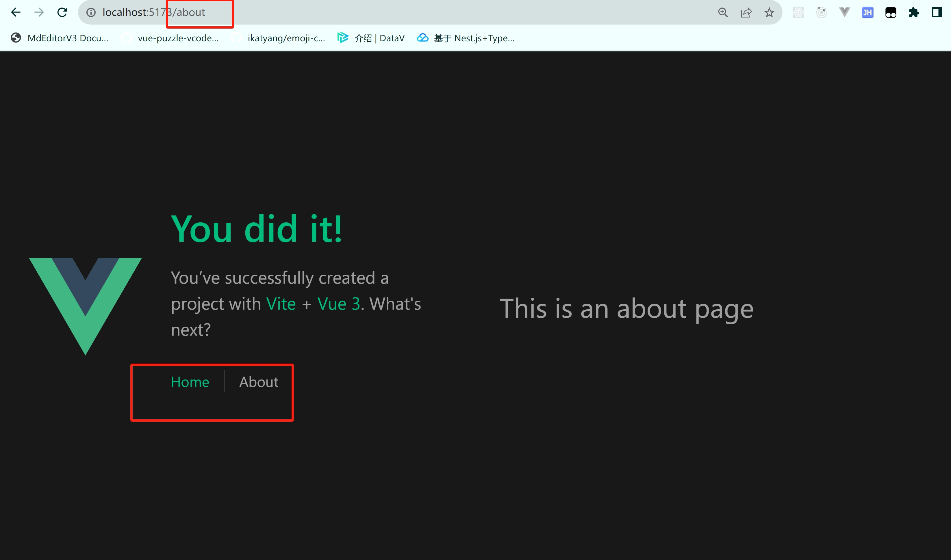Open the 介绍 | DataV bookmark
The height and width of the screenshot is (560, 951).
(371, 38)
